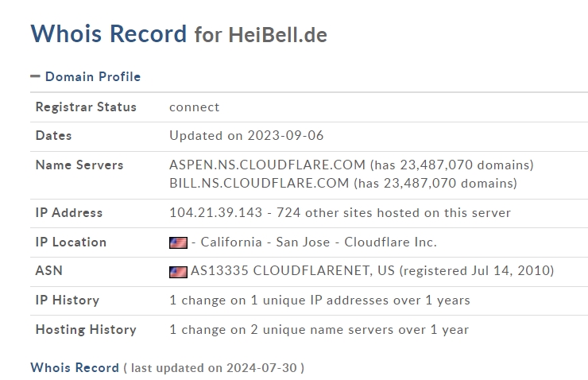Screen dimensions: 588x380
Task: Click the minus icon beside Domain Profile
Action: tap(35, 76)
